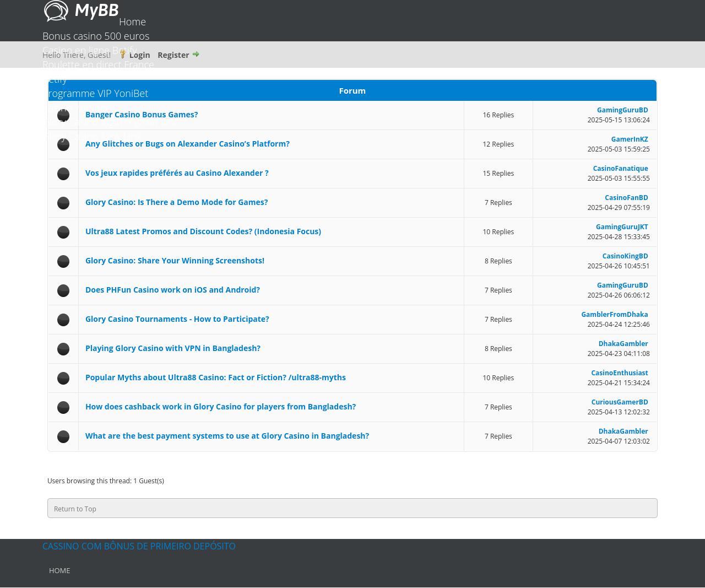View profile of user GamblerFromDhaka
The height and width of the screenshot is (588, 705).
pos(614,315)
